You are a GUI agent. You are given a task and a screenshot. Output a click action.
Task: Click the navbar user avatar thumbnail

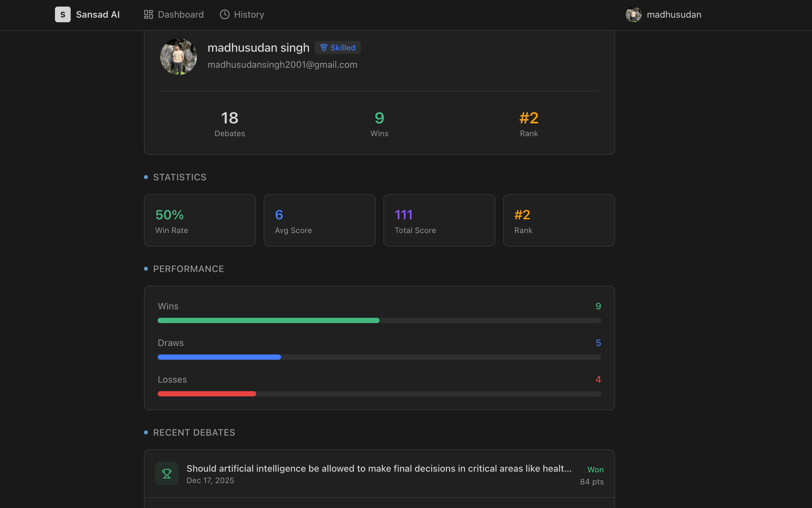[633, 14]
